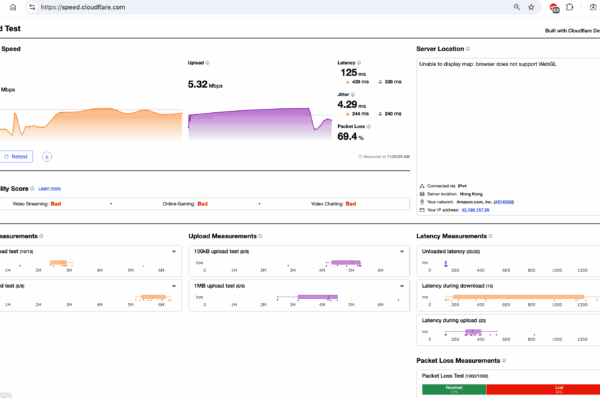Show info icon beside Packet Loss Measurements heading

[504, 360]
